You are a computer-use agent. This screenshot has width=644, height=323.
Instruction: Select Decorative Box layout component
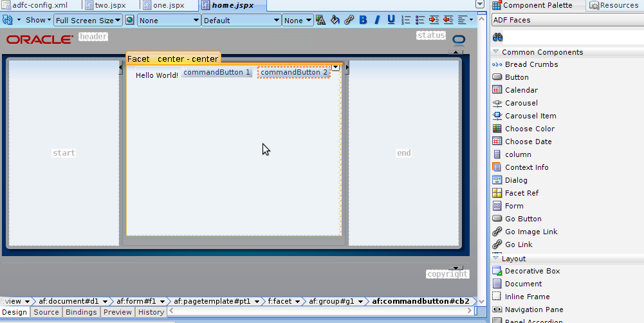tap(532, 271)
